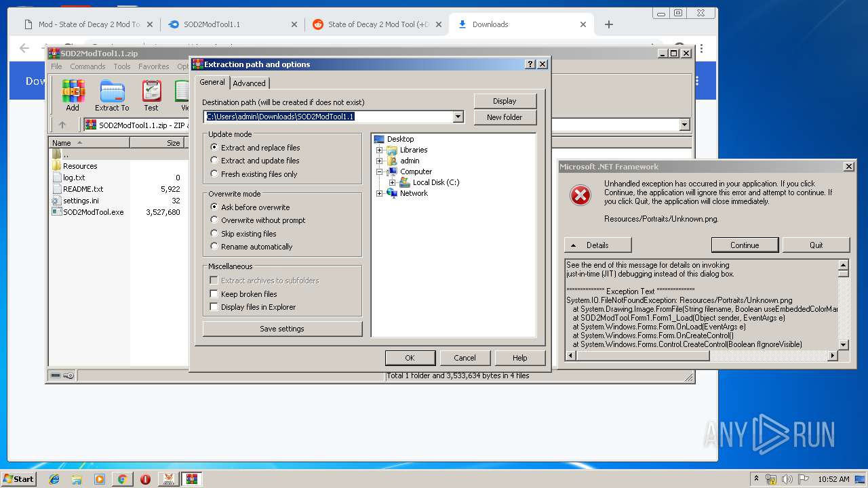Viewport: 868px width, 488px height.
Task: Open the WinRAR Favorites menu
Action: pyautogui.click(x=154, y=66)
